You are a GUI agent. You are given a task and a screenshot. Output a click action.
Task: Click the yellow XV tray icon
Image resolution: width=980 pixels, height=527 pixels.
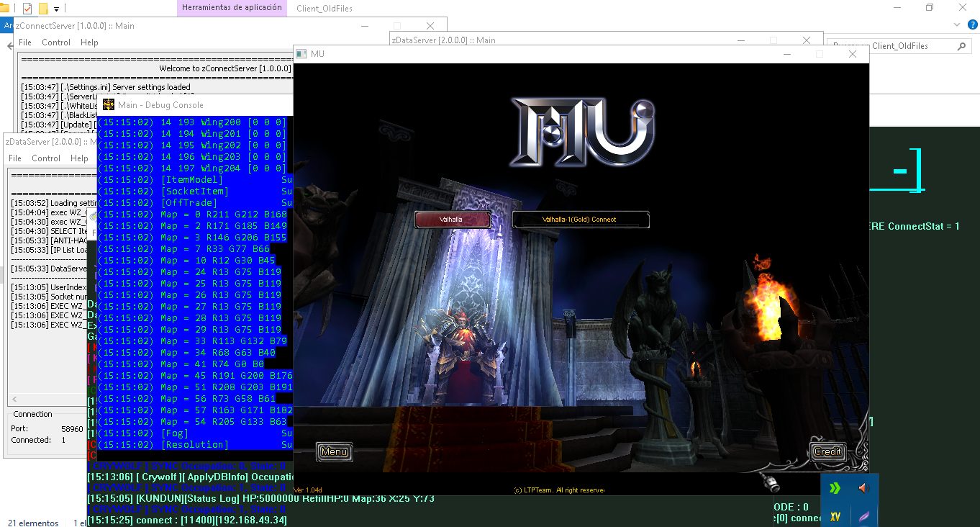click(835, 516)
